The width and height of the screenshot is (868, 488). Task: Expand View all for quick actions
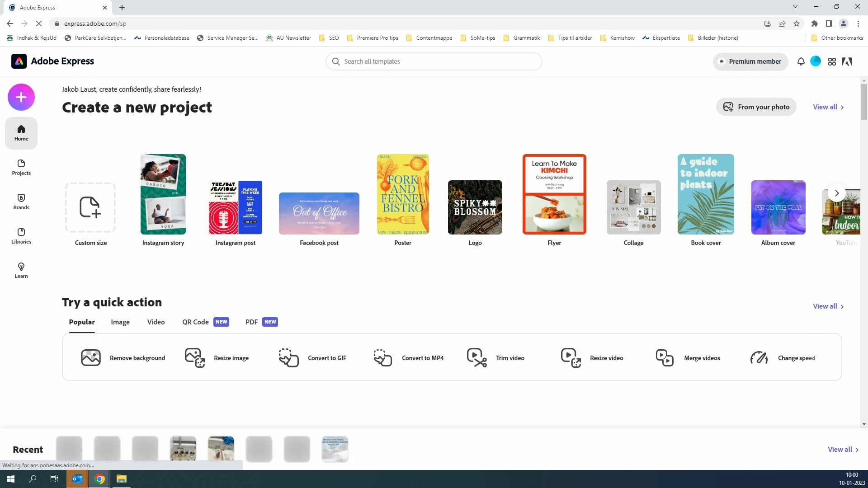tap(828, 306)
